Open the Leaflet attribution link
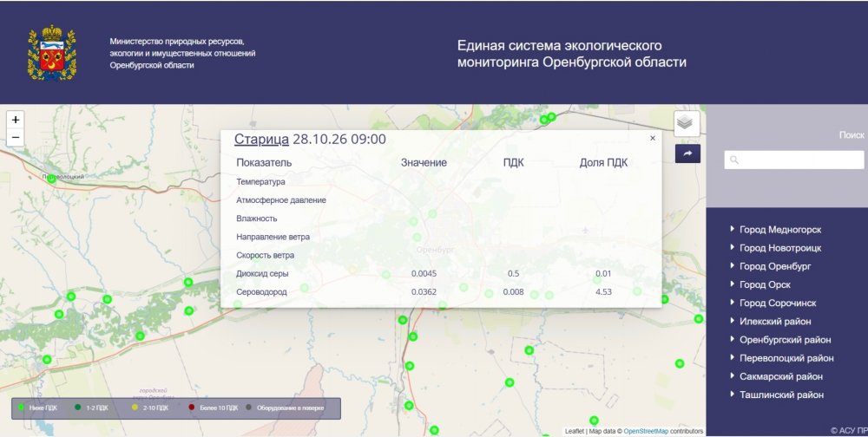Screen dimensions: 868x437 pos(574,431)
